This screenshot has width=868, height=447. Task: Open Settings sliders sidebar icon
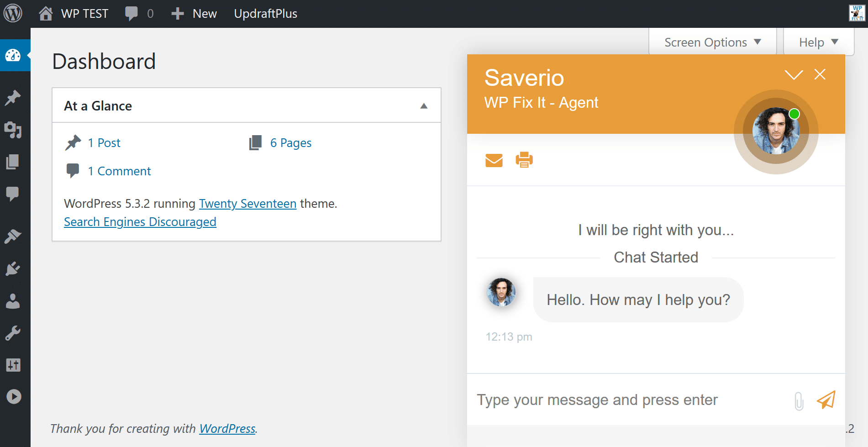click(x=13, y=365)
